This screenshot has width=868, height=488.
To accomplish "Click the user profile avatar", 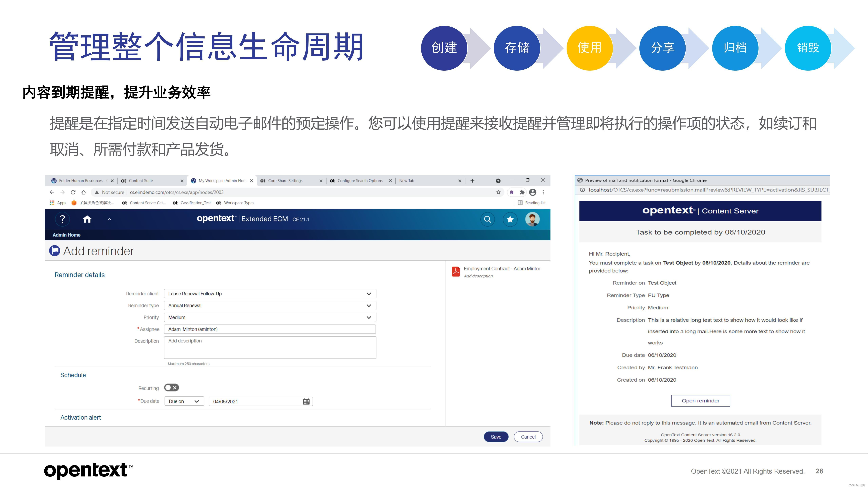I will [x=532, y=219].
